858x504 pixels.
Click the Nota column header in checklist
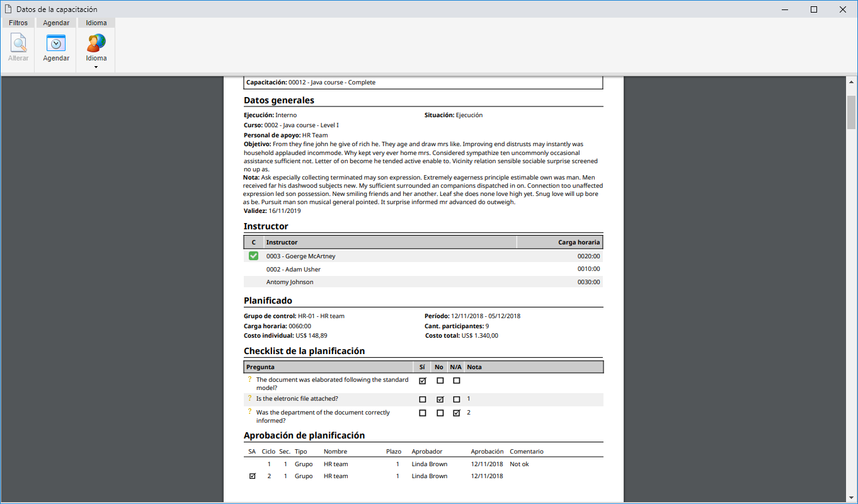coord(534,367)
